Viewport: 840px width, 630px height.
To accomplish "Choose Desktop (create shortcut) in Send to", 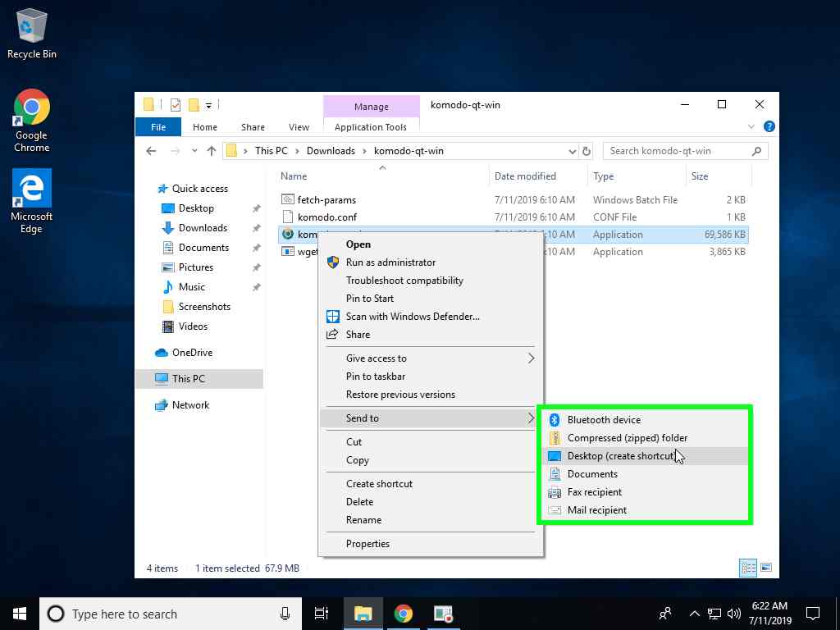I will 646,456.
